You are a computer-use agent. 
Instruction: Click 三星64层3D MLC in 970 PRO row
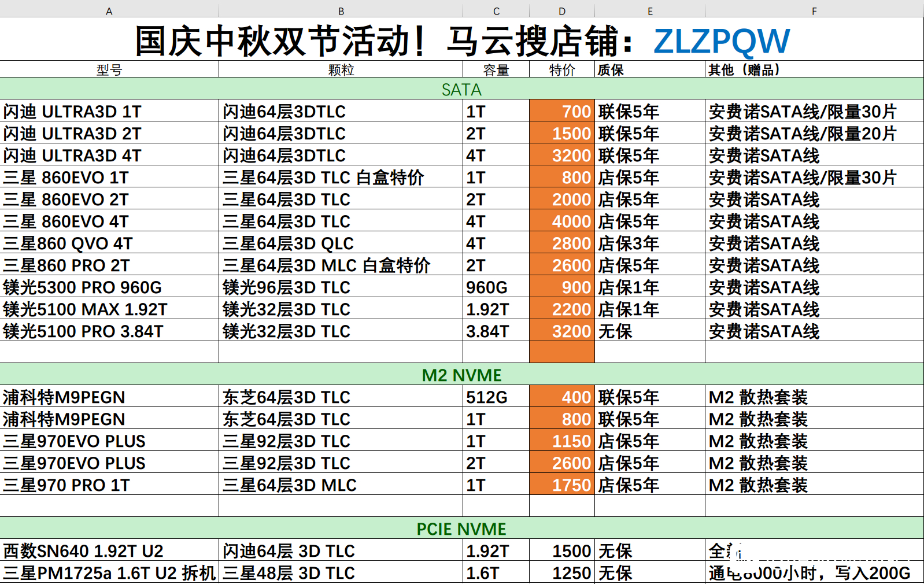[341, 485]
